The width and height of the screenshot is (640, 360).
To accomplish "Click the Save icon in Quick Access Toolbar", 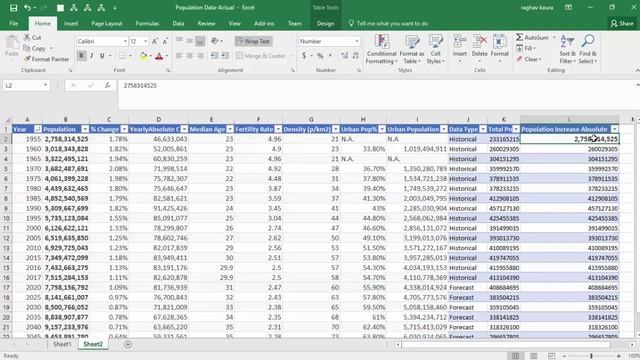I will click(13, 8).
